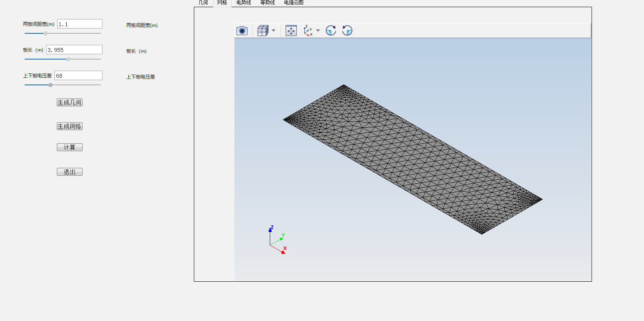Click the 板长 (m) label beside the tab panel
Image resolution: width=644 pixels, height=321 pixels.
point(136,51)
